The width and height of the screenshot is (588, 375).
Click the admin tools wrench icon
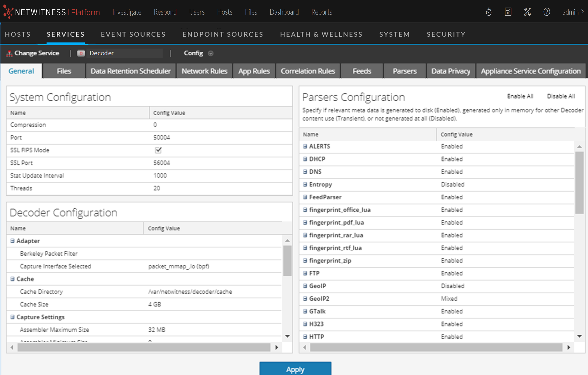point(527,12)
